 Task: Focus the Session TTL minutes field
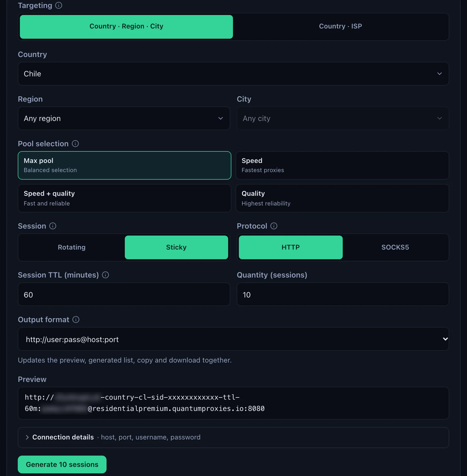(124, 294)
